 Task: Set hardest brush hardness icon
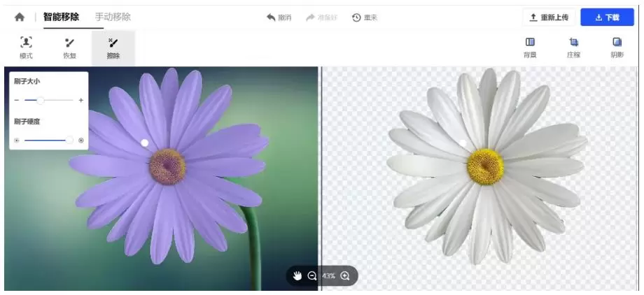click(x=81, y=141)
